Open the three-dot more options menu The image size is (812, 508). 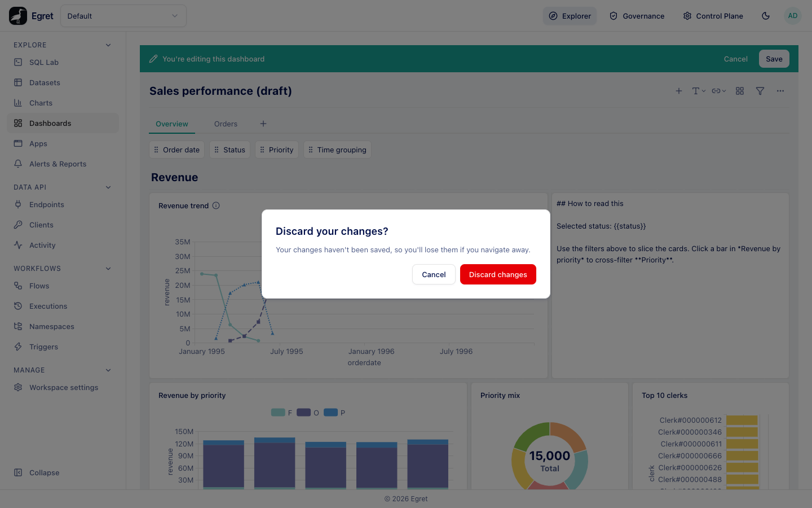780,91
